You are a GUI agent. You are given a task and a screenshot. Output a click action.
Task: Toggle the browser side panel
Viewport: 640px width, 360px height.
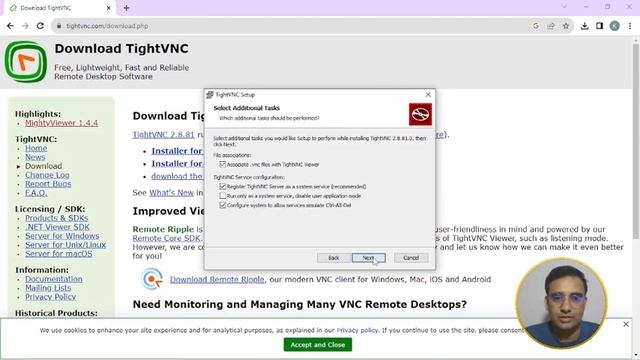[x=600, y=26]
